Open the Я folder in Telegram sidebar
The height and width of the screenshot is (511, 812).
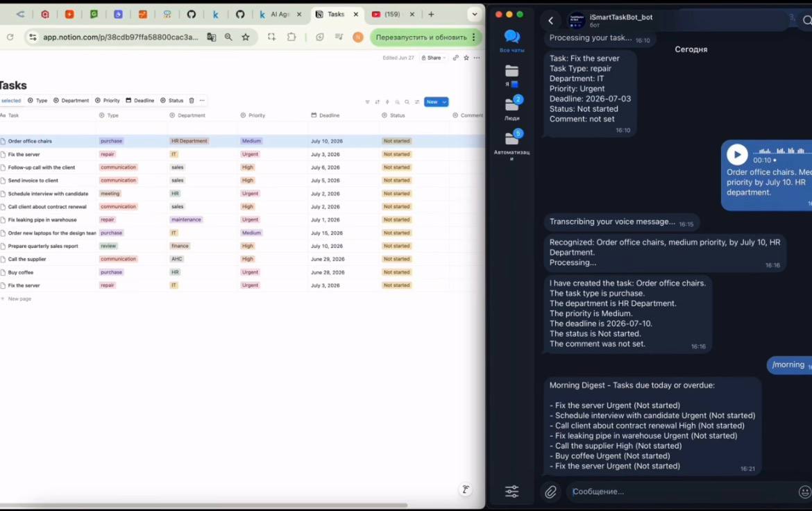click(511, 75)
